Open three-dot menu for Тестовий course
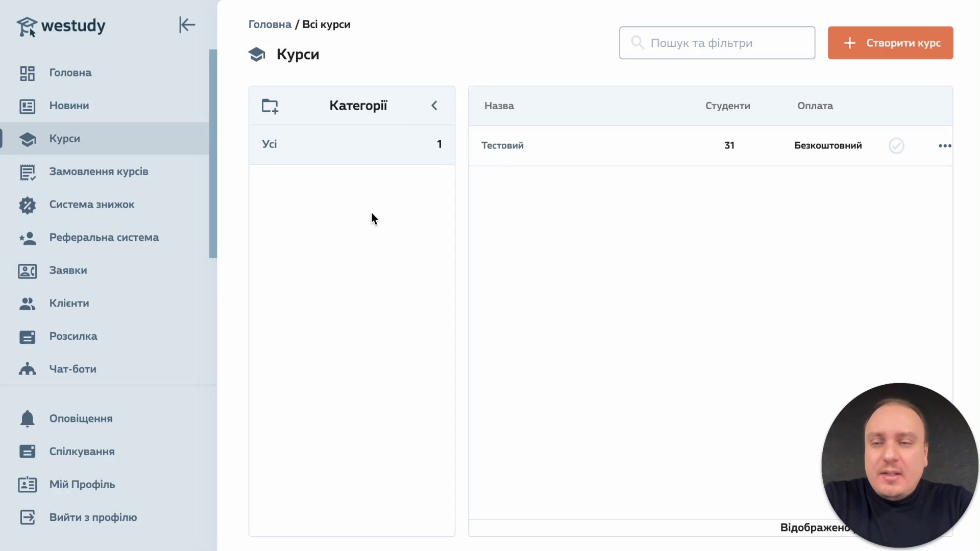Image resolution: width=980 pixels, height=551 pixels. point(944,146)
